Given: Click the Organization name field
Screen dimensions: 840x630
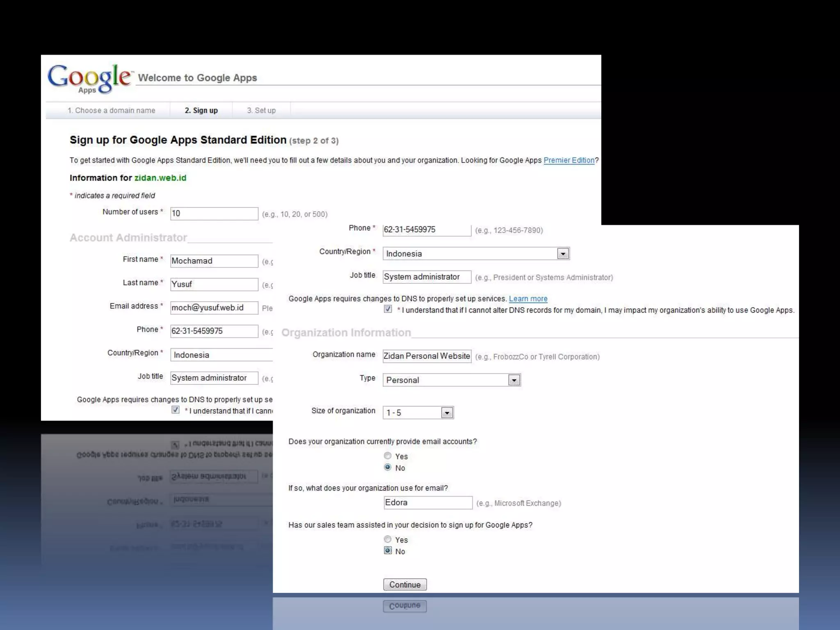Looking at the screenshot, I should pos(427,356).
